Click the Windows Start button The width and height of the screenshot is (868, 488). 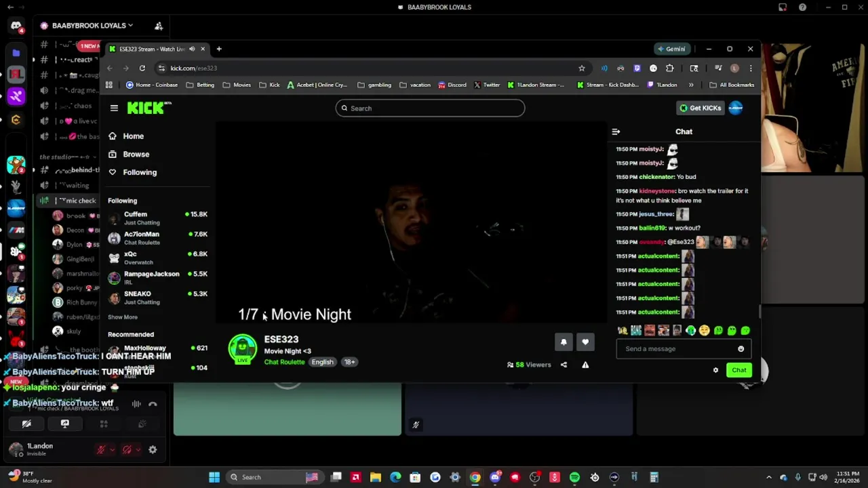click(x=214, y=477)
